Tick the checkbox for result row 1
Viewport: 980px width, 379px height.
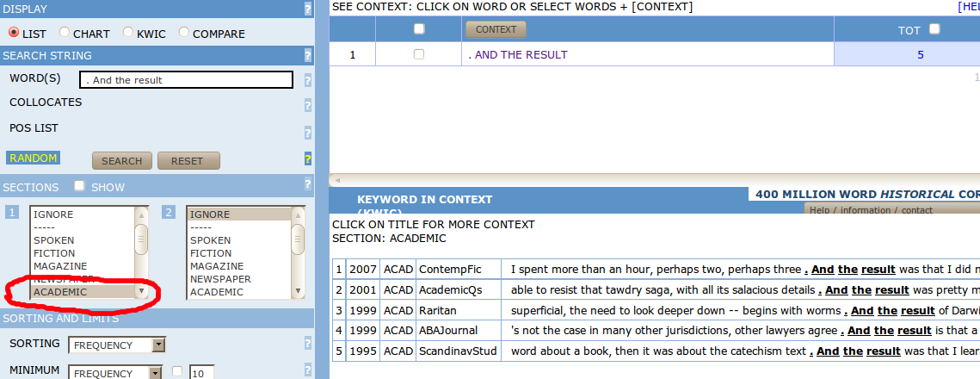[x=419, y=54]
